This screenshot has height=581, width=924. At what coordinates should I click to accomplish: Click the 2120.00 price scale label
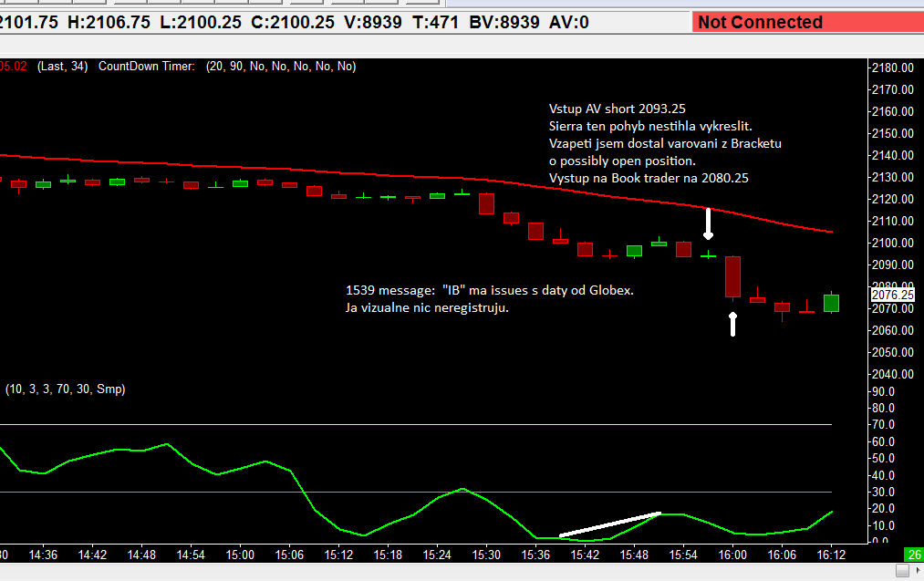click(x=893, y=199)
